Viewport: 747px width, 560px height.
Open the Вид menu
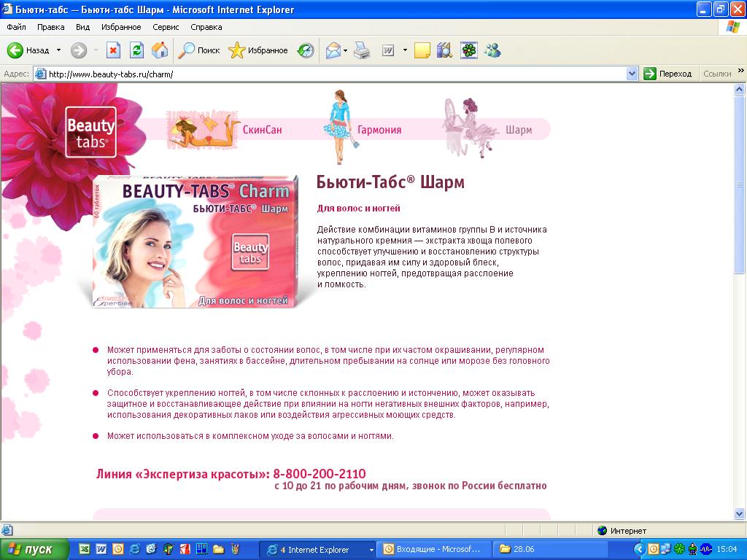82,27
